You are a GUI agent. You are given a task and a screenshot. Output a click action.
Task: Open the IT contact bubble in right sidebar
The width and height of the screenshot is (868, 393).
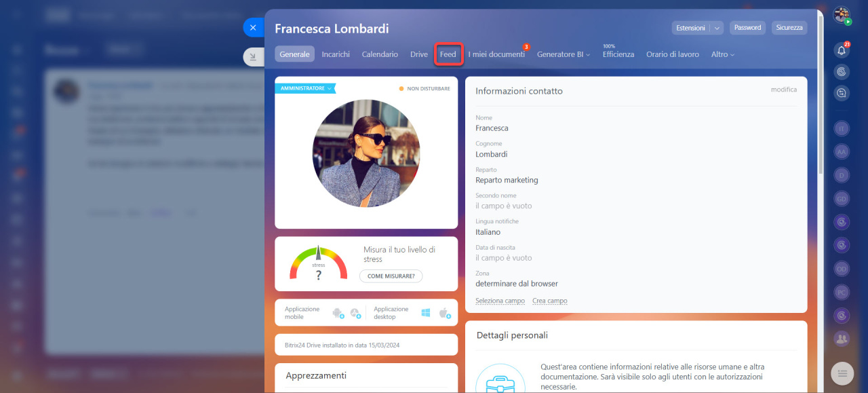tap(842, 128)
